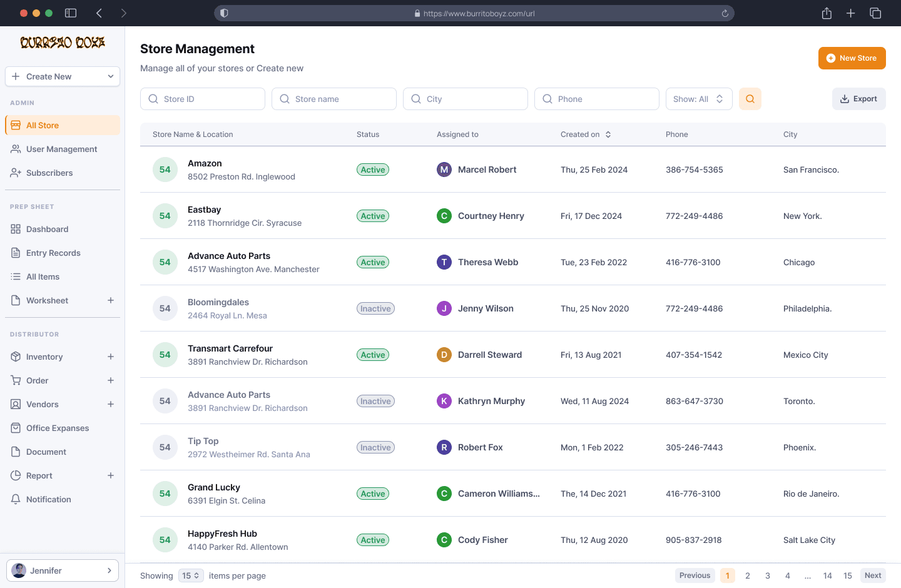Click the 54 badge for Eastbay store
The height and width of the screenshot is (588, 901).
click(x=165, y=216)
